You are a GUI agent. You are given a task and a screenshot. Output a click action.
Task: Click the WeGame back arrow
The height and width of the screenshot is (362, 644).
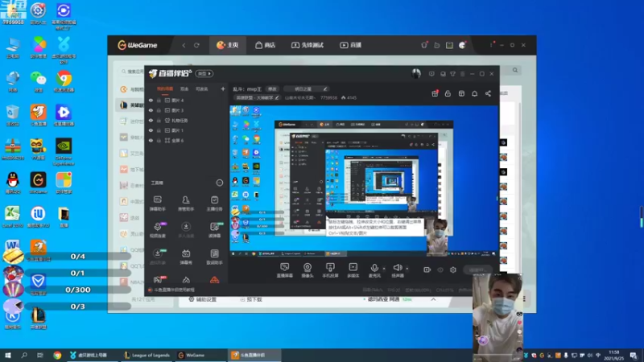pyautogui.click(x=184, y=45)
